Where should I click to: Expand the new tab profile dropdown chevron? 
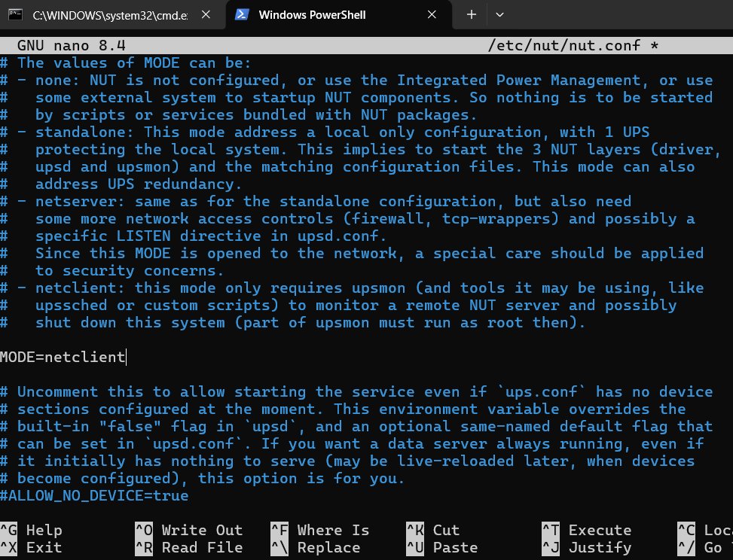point(499,14)
